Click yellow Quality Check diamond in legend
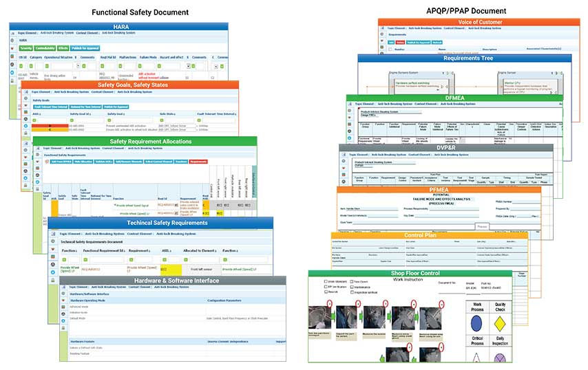588x370 pixels. coord(500,324)
